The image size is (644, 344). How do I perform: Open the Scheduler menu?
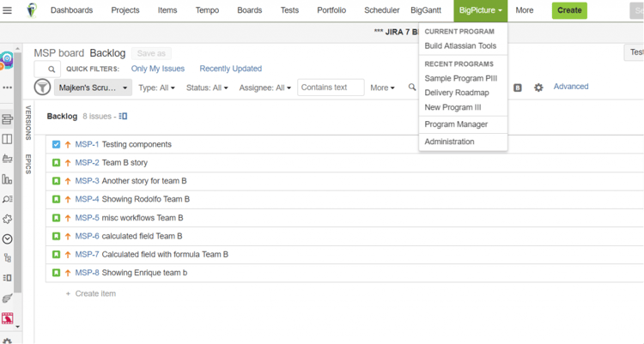[381, 10]
